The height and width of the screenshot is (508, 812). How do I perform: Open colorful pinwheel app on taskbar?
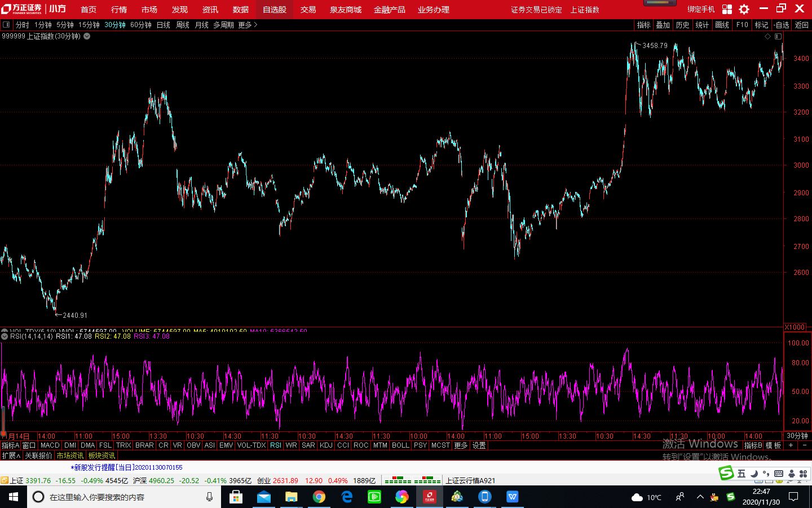401,497
